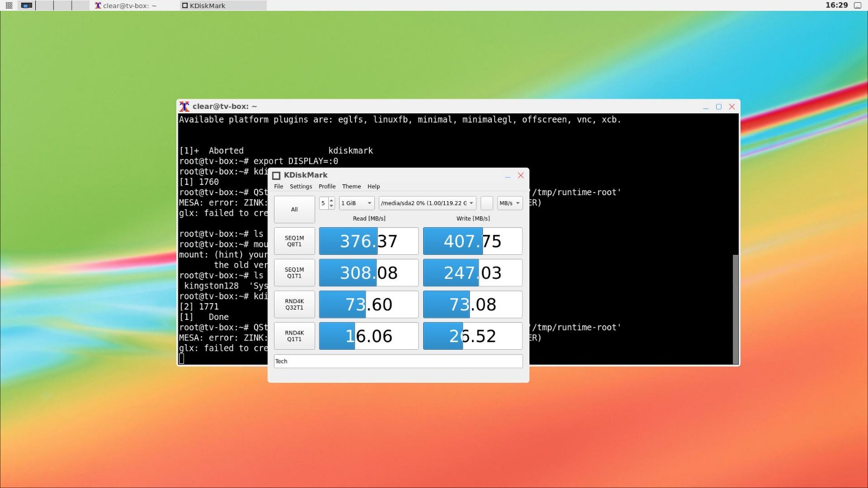
Task: Click the Write [MB/s] column label
Action: [473, 219]
